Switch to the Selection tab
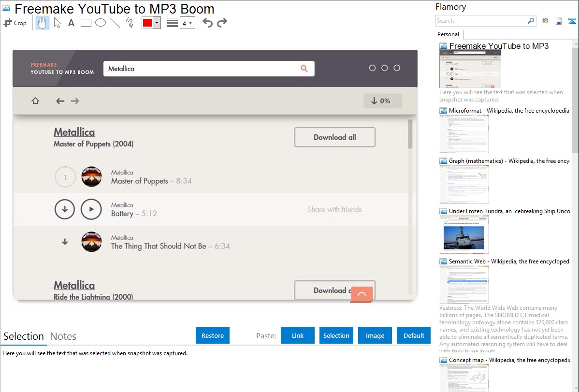579x392 pixels. [x=24, y=336]
